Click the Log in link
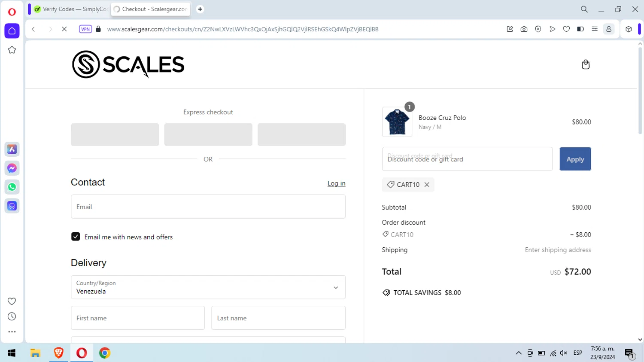This screenshot has height=362, width=644. [336, 183]
